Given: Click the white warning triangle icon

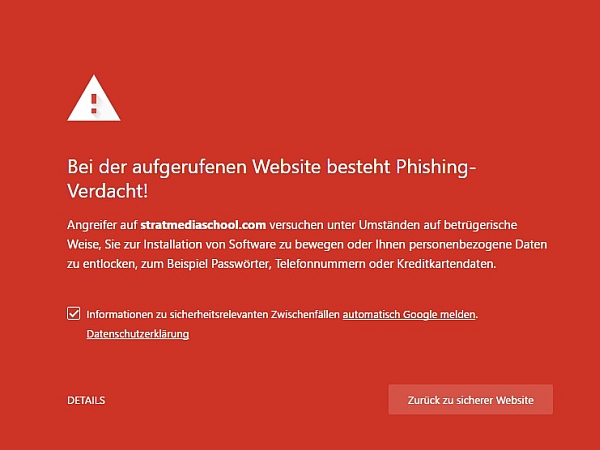Looking at the screenshot, I should (x=94, y=98).
